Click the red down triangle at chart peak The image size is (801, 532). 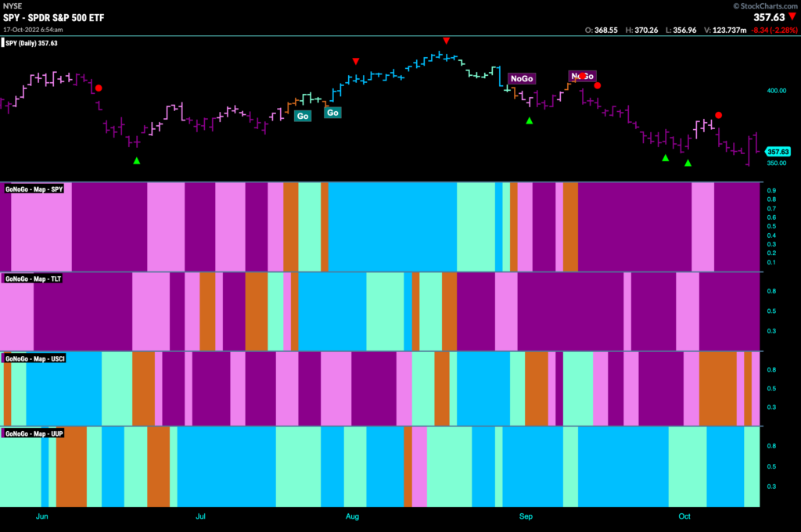coord(447,41)
